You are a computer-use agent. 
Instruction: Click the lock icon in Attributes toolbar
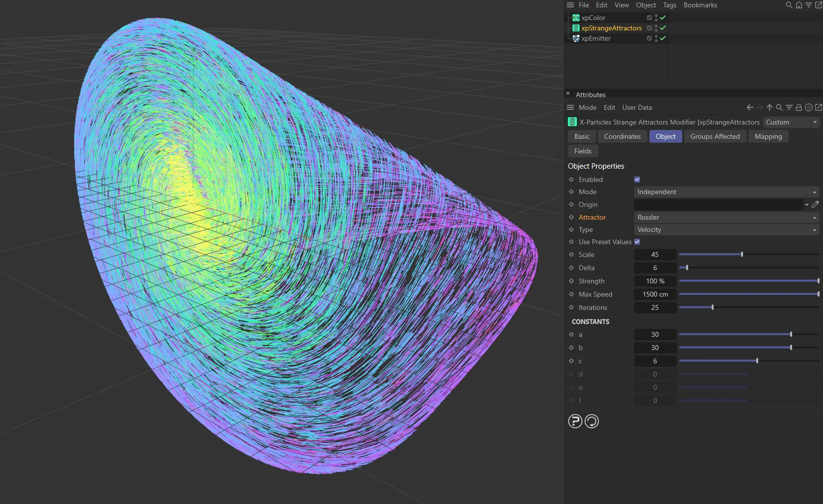click(x=798, y=107)
